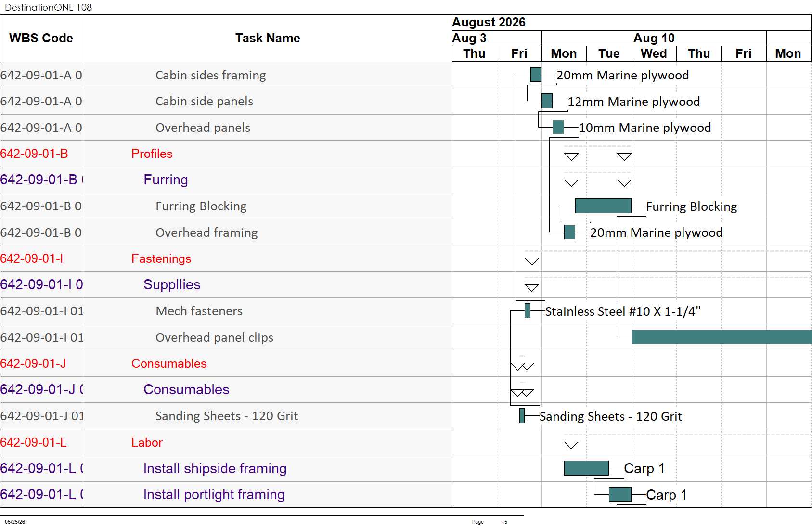The height and width of the screenshot is (528, 812).
Task: Click the Install shipside framing Gantt bar
Action: coord(586,468)
